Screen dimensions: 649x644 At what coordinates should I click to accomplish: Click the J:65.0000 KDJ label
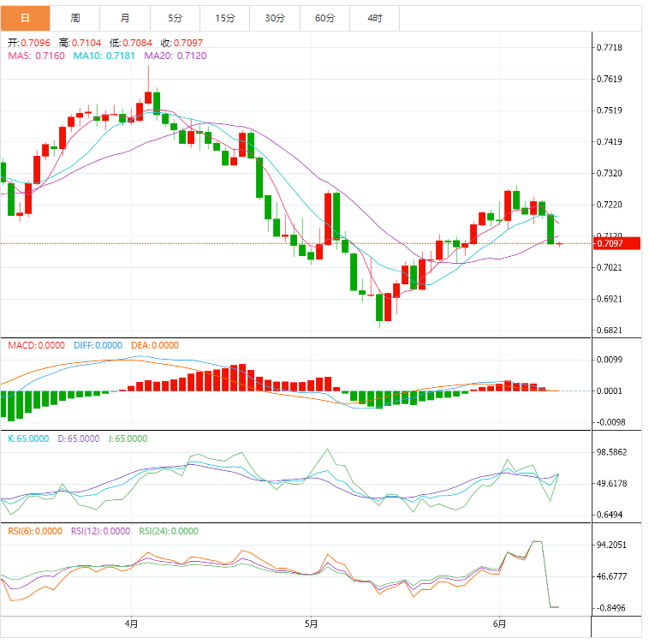128,438
